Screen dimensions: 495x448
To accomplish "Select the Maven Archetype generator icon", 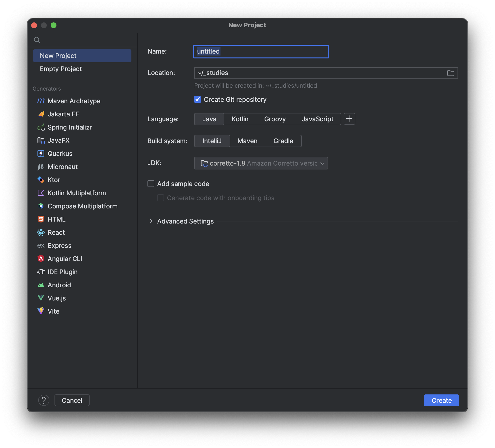I will click(41, 101).
